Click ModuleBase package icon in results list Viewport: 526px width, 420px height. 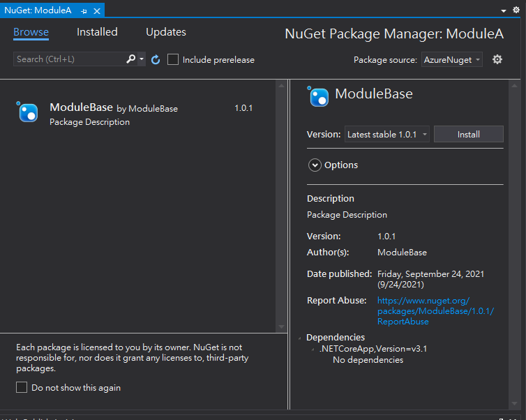(x=27, y=112)
